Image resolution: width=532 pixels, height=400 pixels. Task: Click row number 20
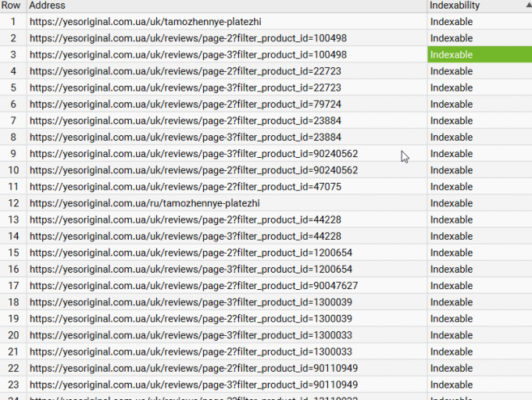coord(13,335)
